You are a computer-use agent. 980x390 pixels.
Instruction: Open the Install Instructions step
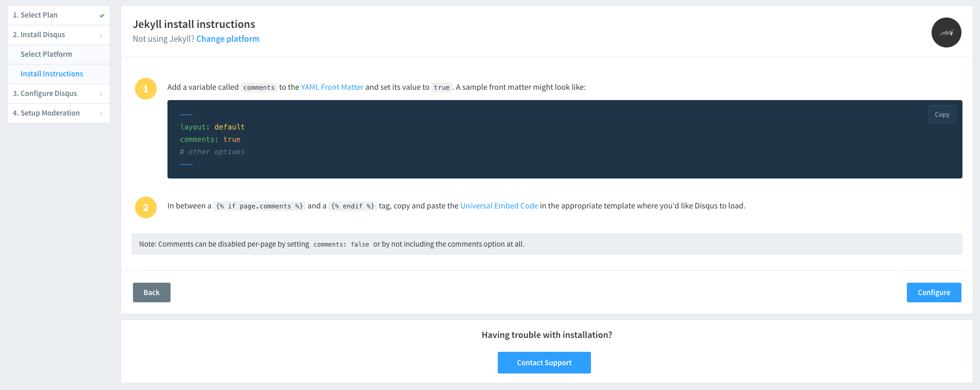(52, 74)
